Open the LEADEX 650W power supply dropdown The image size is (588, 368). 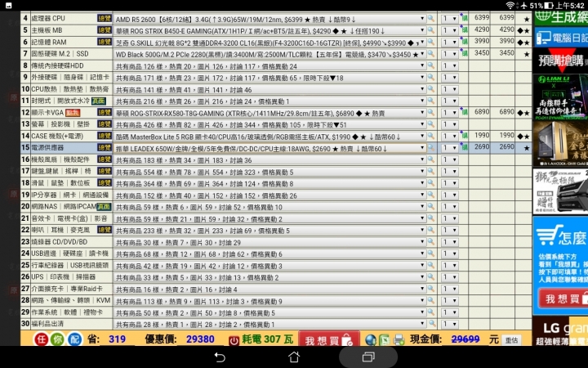(269, 148)
